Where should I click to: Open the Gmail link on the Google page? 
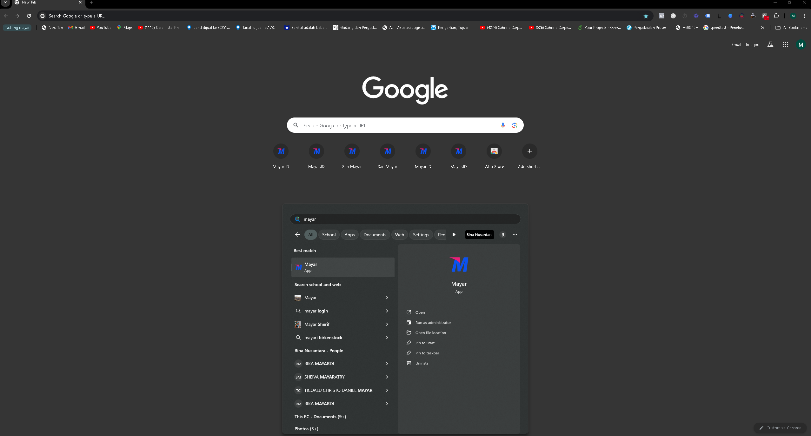pos(737,45)
